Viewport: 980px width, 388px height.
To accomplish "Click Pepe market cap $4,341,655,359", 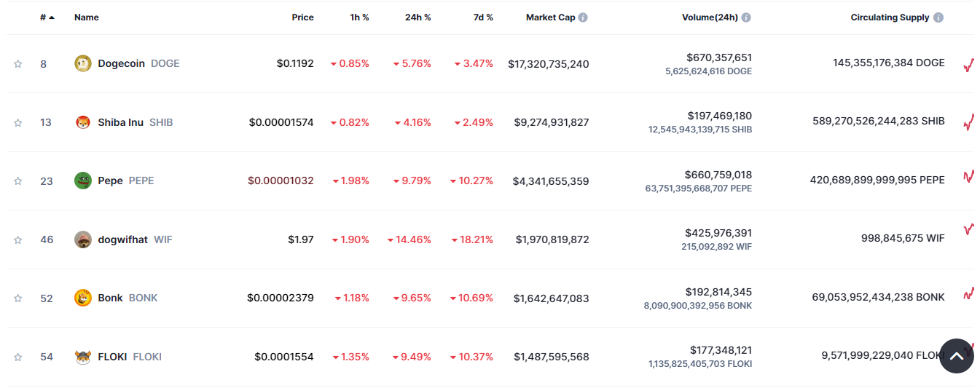I will pos(551,181).
